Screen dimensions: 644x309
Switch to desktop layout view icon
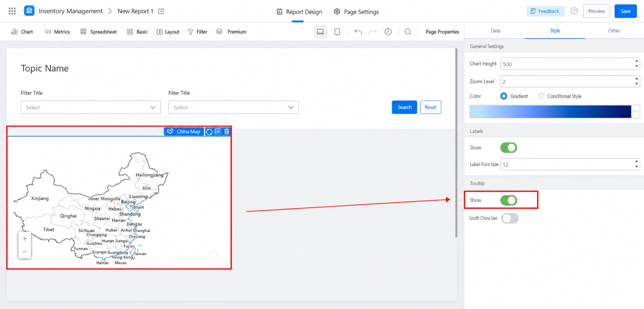[320, 32]
